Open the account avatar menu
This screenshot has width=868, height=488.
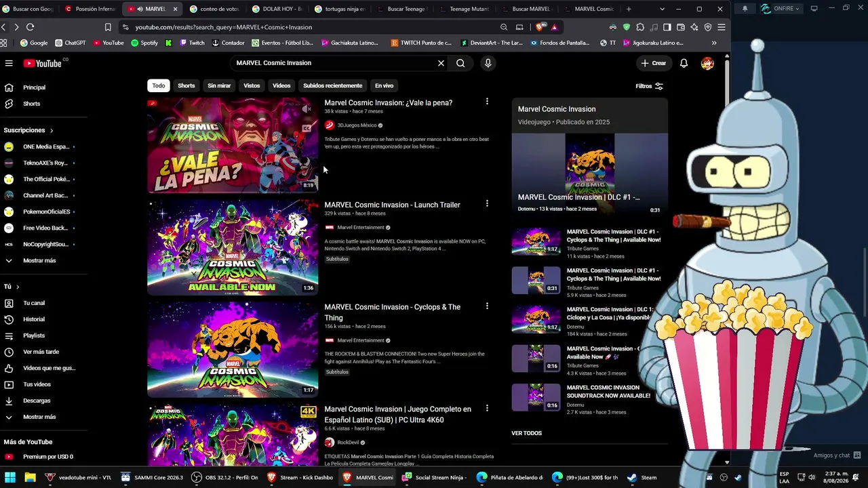pos(707,63)
